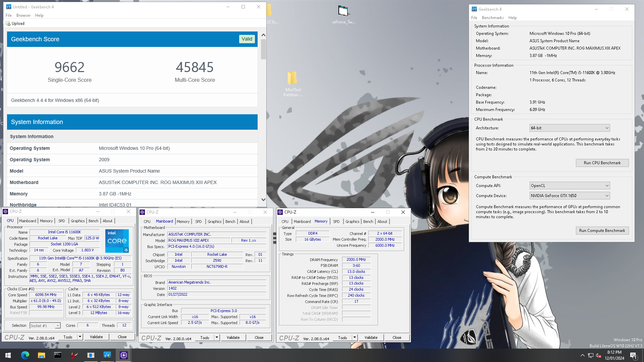This screenshot has height=362, width=644.
Task: Click the Motherboard row in System Information
Action: pos(132,182)
